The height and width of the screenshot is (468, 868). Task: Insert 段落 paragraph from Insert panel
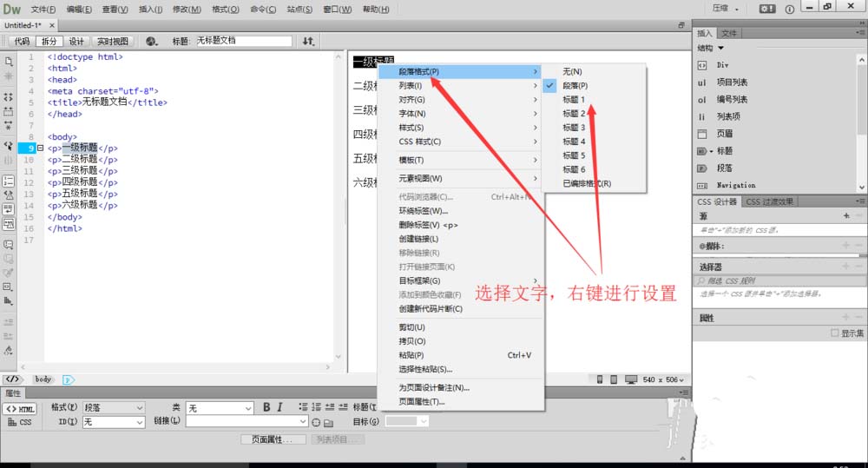pos(715,168)
